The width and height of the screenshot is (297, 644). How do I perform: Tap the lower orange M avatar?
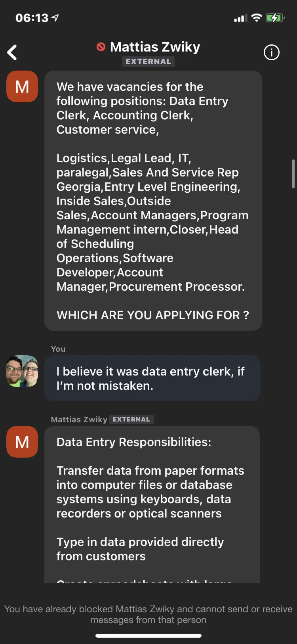click(22, 442)
